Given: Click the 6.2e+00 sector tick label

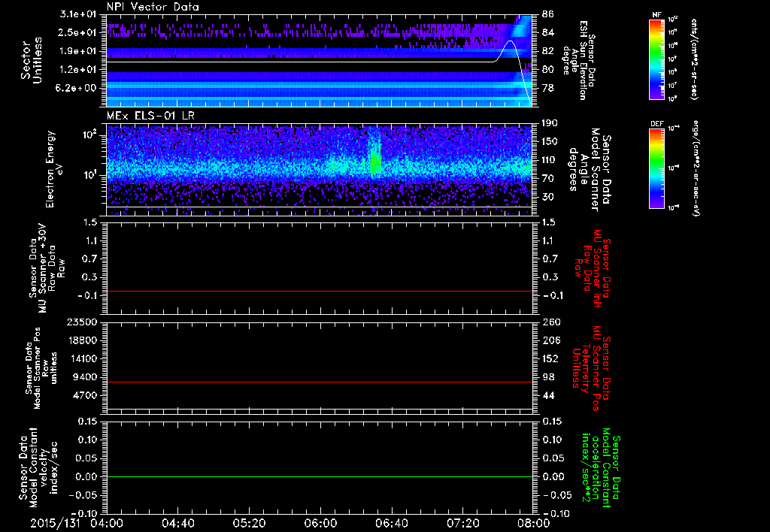Looking at the screenshot, I should 77,88.
